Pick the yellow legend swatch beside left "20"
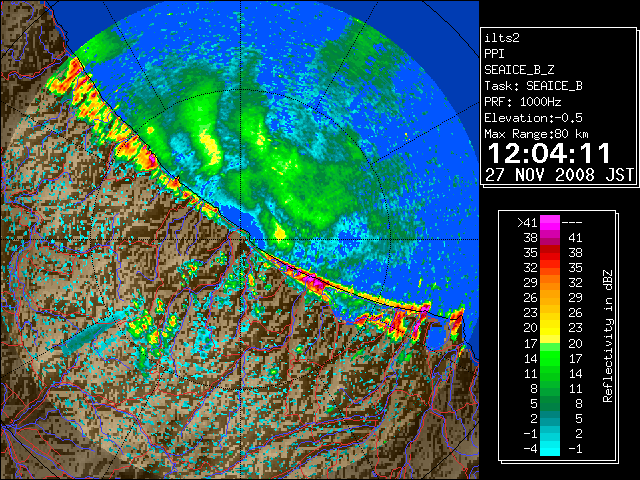640x480 pixels. (x=550, y=328)
